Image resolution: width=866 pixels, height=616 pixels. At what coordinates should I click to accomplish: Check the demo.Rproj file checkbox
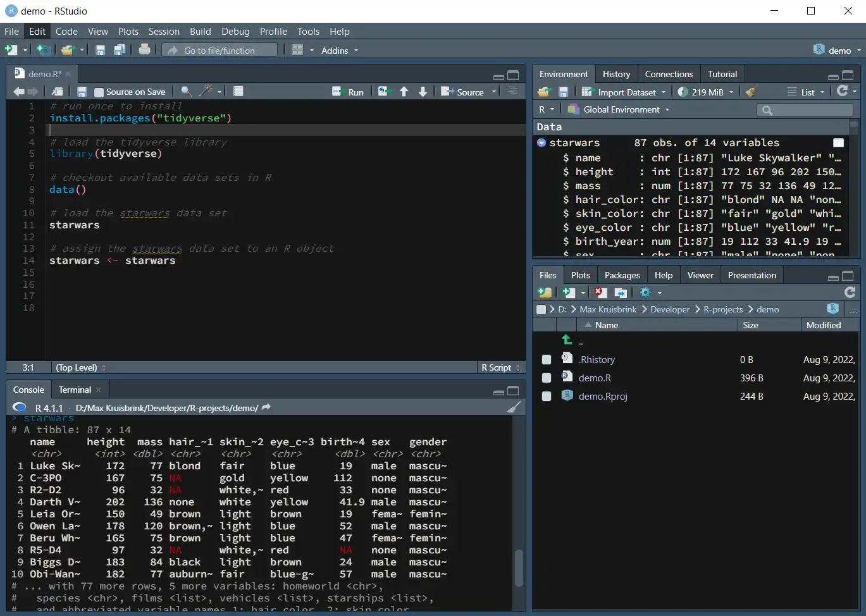click(x=547, y=396)
